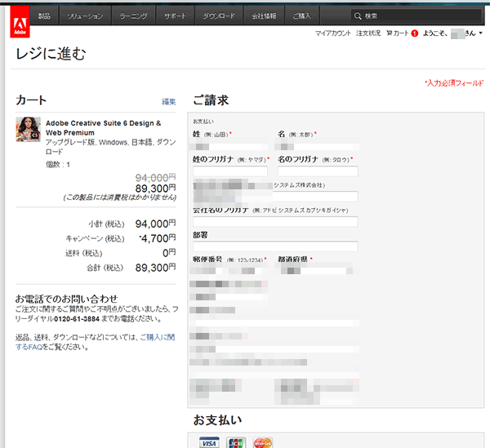Viewport: 490px width, 448px height.
Task: Select the MasterCard icon
Action: pos(263,442)
